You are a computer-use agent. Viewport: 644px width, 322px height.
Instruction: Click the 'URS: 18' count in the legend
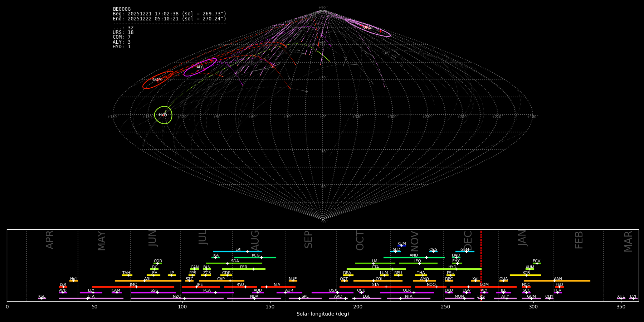tap(123, 33)
